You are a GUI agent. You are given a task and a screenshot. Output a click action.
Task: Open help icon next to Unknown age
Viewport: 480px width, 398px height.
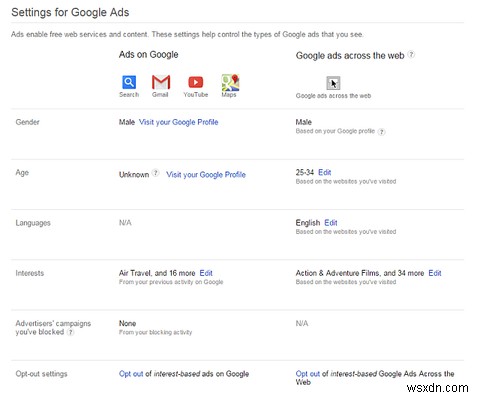click(x=156, y=173)
